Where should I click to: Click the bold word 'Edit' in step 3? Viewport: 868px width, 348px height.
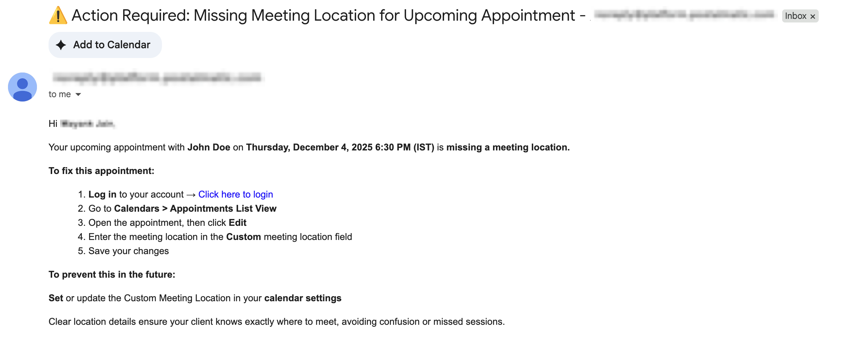(x=238, y=223)
